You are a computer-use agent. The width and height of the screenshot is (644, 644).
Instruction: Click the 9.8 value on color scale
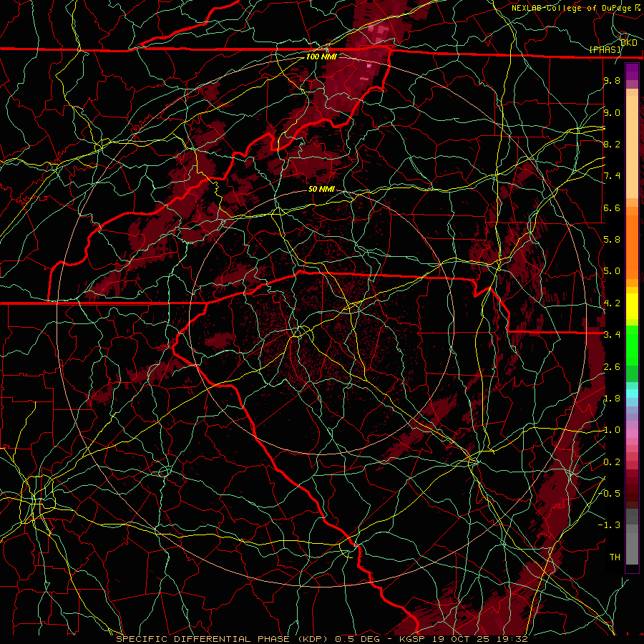coord(612,80)
